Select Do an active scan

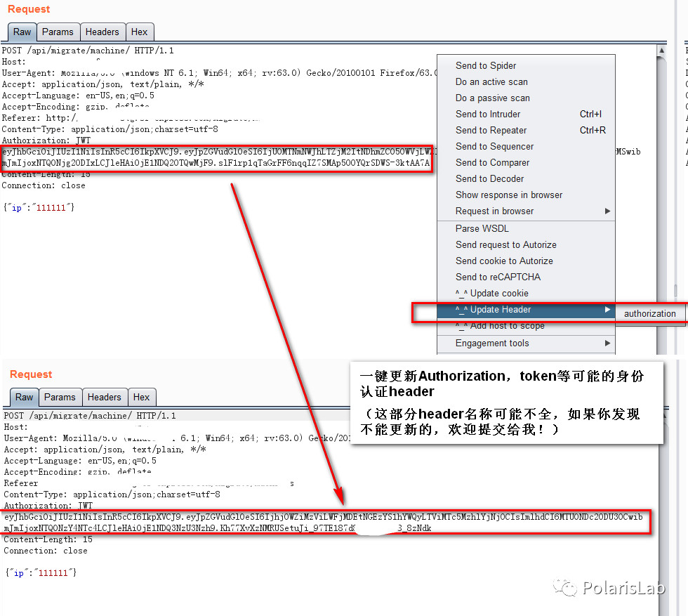point(526,82)
